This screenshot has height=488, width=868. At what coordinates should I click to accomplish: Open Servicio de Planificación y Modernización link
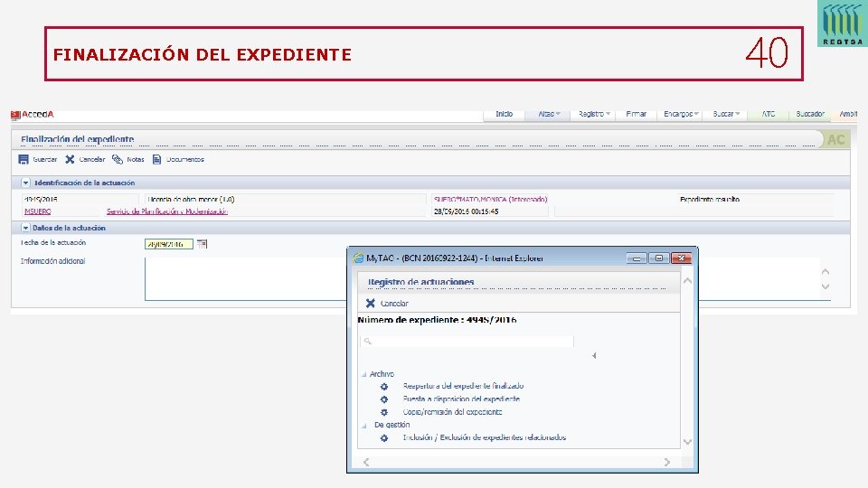coord(167,211)
